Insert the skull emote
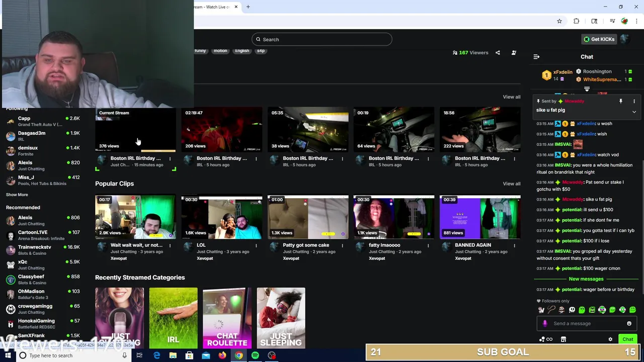644x362 pixels. 572,310
